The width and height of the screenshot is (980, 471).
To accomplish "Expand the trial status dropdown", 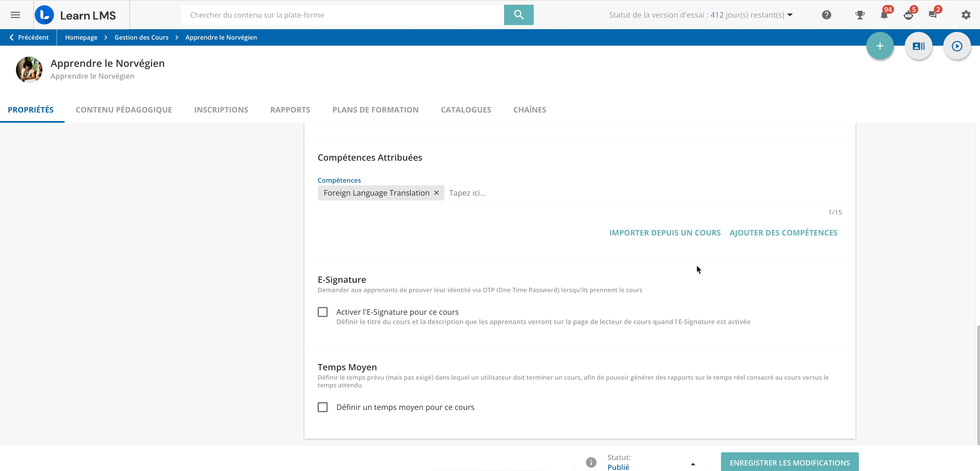I will (x=790, y=15).
